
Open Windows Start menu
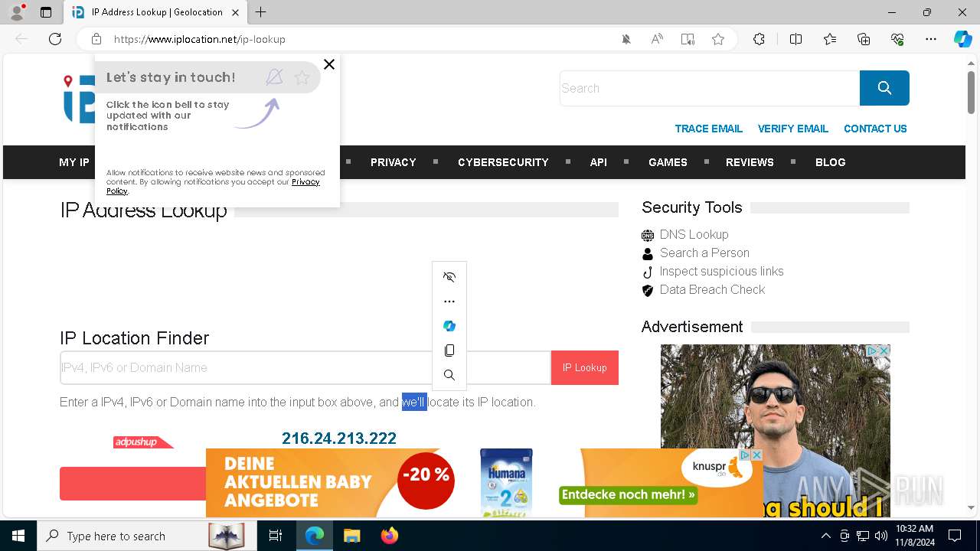pos(18,536)
